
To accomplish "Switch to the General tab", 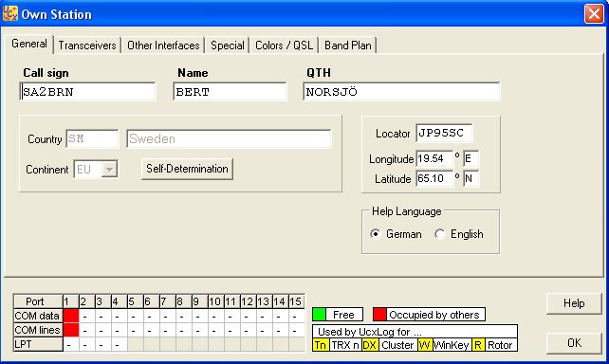I will coord(29,44).
